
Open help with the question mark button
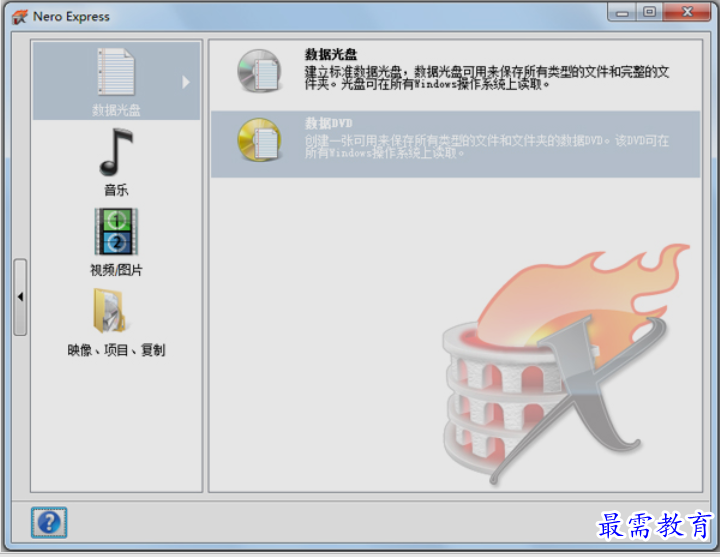click(x=49, y=522)
